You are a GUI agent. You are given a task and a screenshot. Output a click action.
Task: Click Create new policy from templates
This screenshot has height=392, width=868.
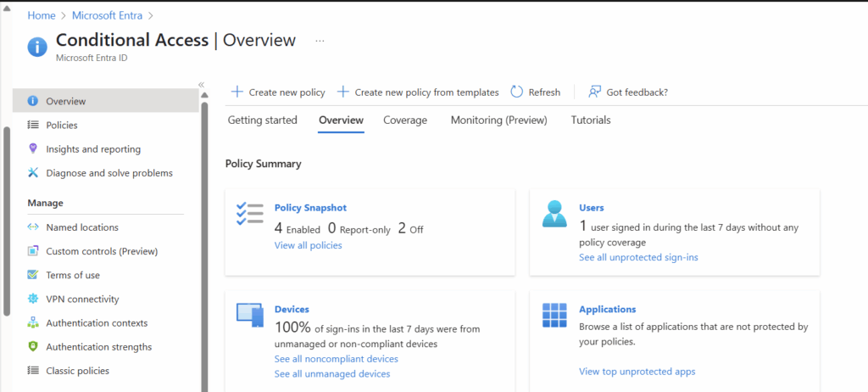click(419, 92)
